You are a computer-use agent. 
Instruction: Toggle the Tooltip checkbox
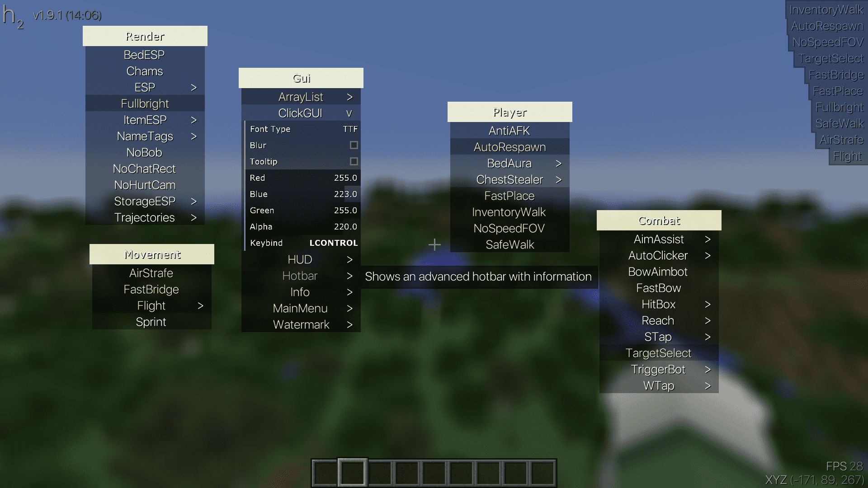click(x=353, y=161)
